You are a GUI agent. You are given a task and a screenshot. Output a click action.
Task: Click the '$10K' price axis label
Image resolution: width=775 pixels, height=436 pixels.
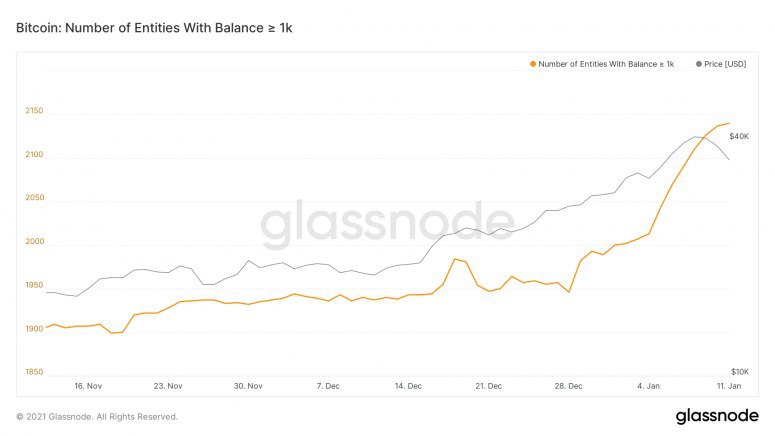click(741, 372)
